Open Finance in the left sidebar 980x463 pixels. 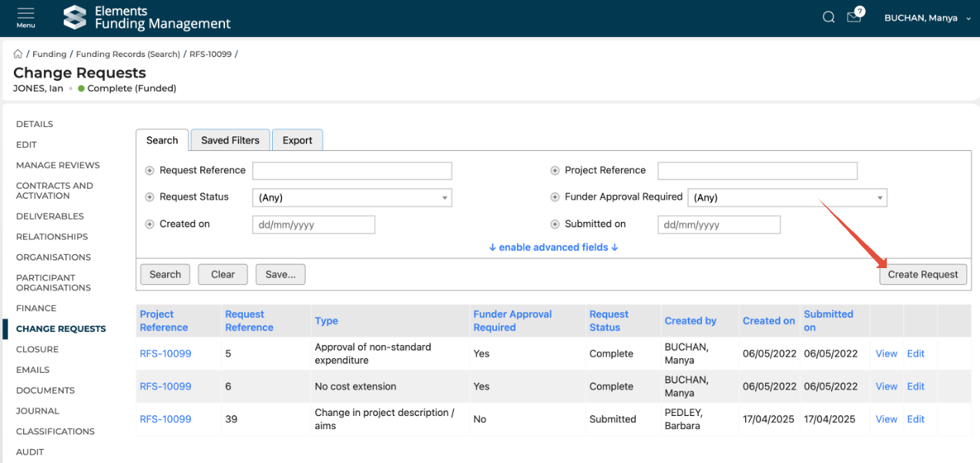pos(36,308)
